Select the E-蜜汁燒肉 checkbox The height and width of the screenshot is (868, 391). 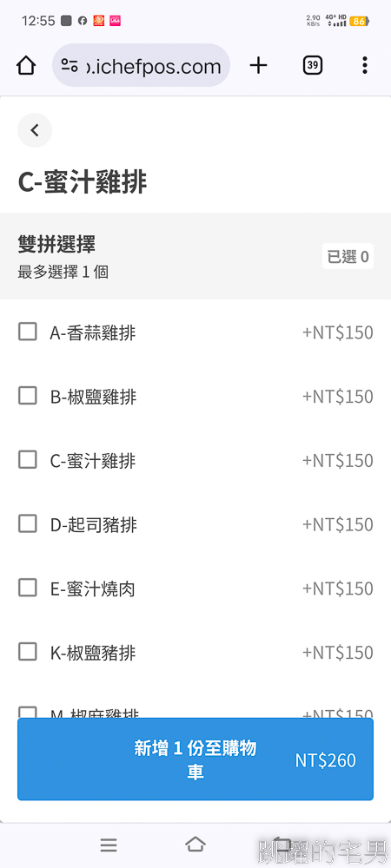point(28,588)
